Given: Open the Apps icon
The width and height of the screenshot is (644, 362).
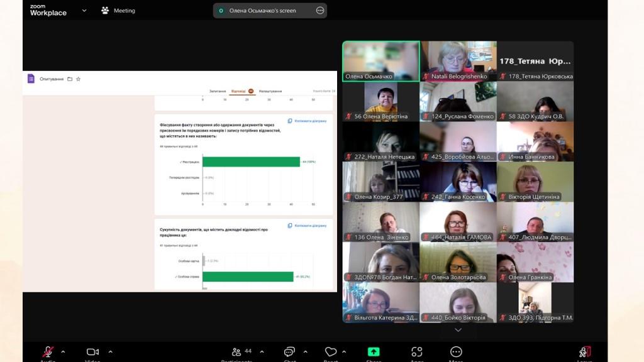Looking at the screenshot, I should pos(417,352).
